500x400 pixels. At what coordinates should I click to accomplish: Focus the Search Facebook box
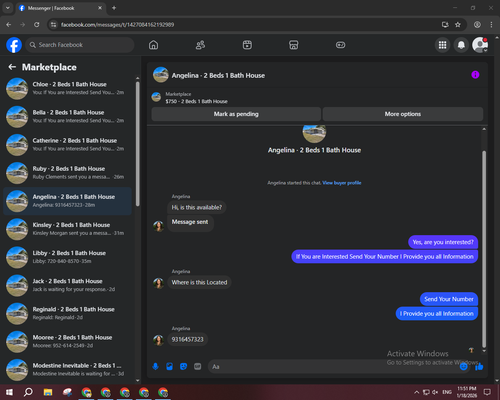pyautogui.click(x=80, y=45)
